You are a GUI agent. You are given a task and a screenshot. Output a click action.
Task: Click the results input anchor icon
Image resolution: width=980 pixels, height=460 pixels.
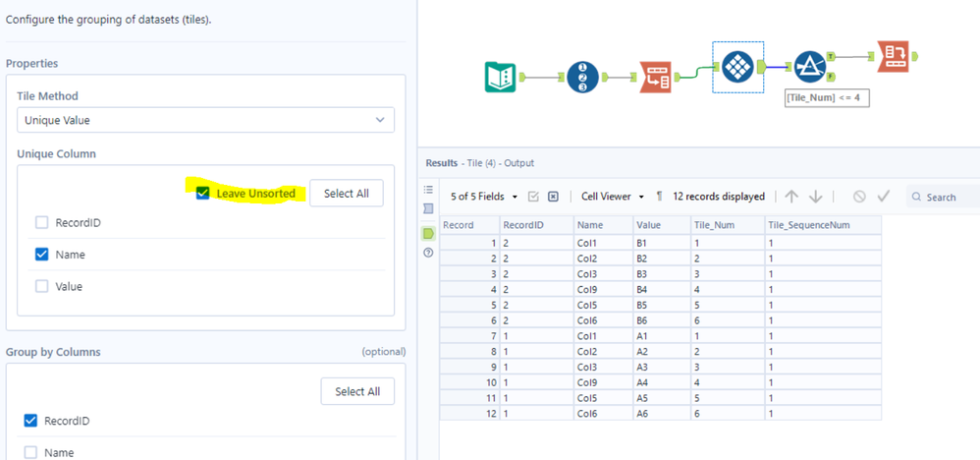[x=428, y=208]
